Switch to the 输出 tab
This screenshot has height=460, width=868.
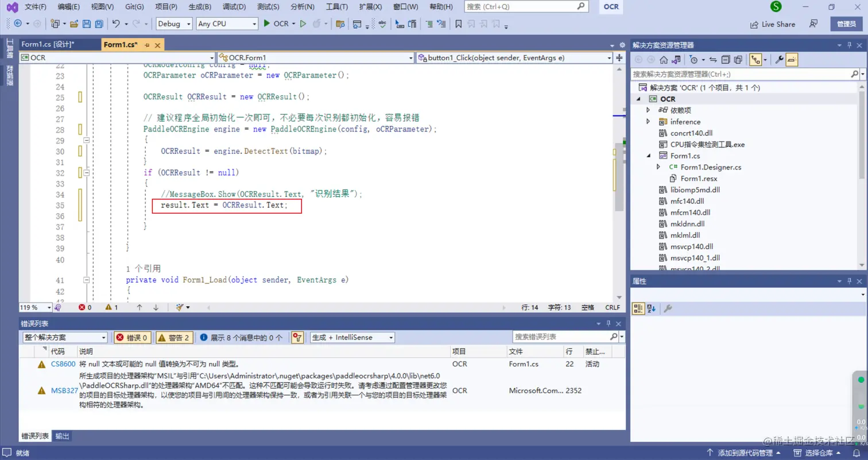click(x=62, y=436)
